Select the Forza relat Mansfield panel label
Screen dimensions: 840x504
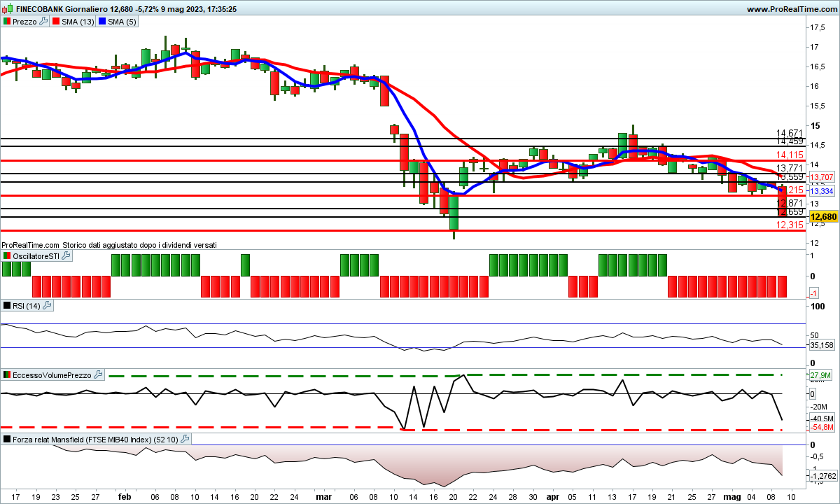coord(96,440)
